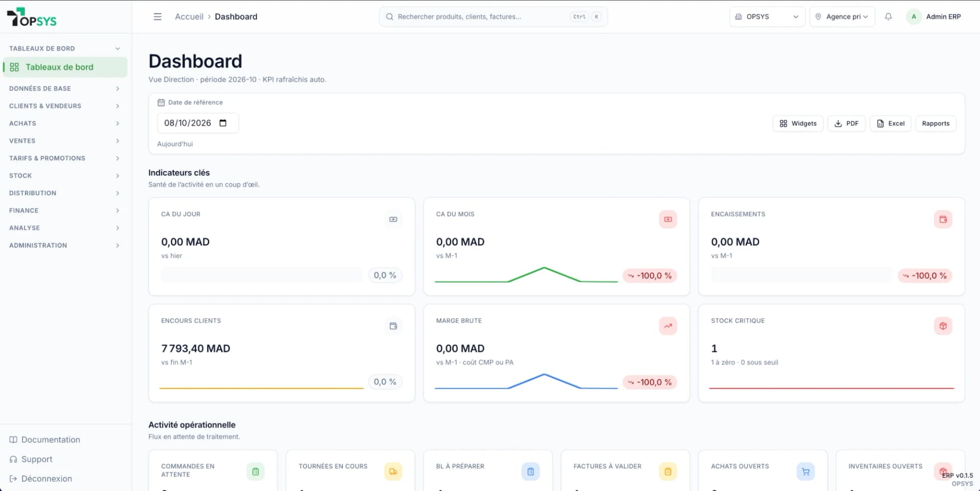The image size is (980, 491).
Task: Toggle the sidebar hamburger menu
Action: click(x=157, y=17)
